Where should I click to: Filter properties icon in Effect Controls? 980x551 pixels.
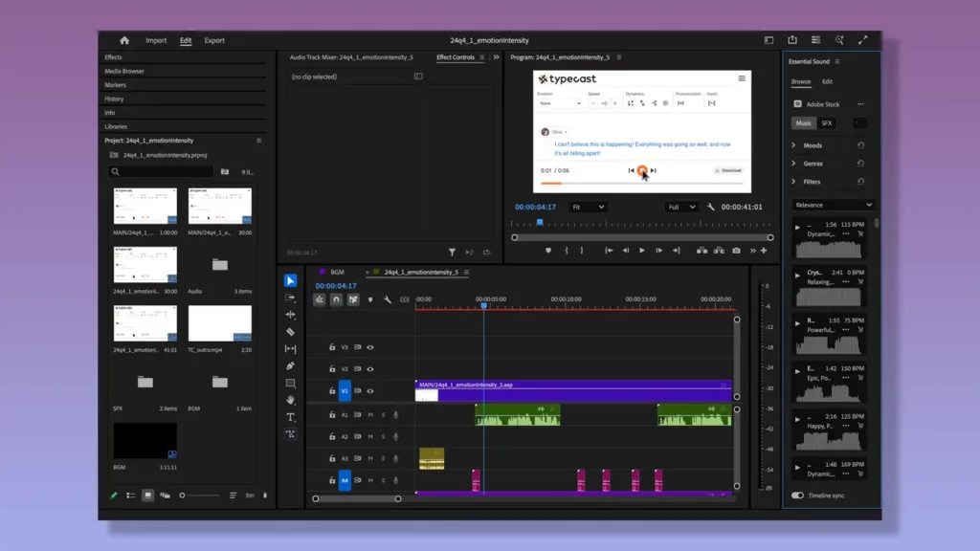point(452,253)
